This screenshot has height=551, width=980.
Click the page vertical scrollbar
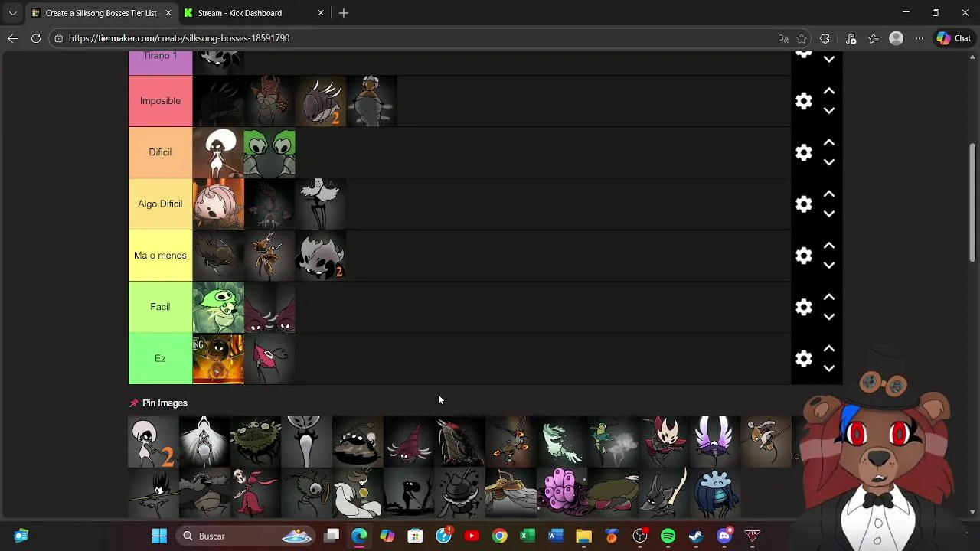972,203
